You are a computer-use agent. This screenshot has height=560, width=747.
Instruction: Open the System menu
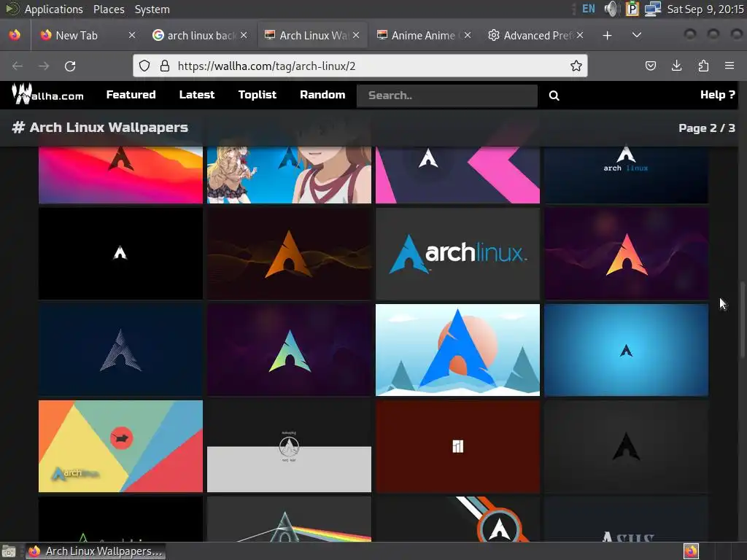click(x=152, y=9)
